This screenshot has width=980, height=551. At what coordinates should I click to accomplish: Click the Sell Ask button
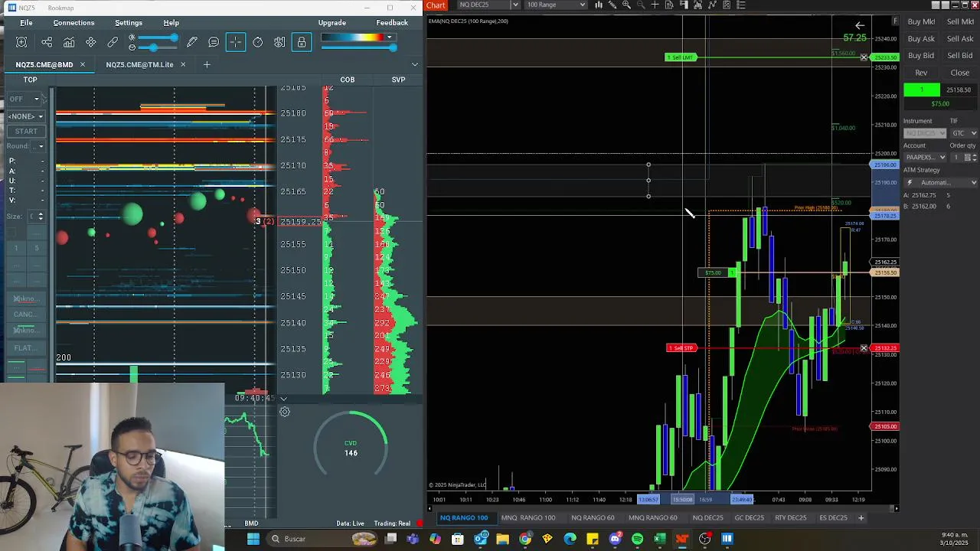tap(960, 38)
